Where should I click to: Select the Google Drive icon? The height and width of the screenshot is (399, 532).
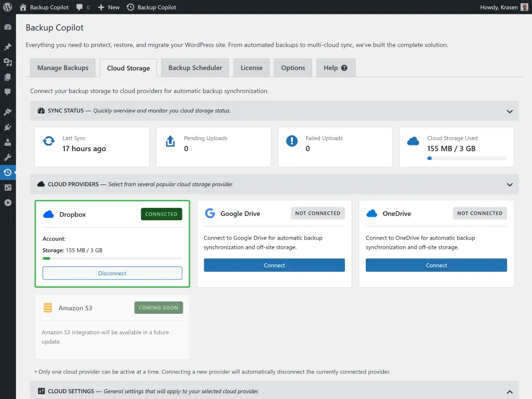(210, 213)
